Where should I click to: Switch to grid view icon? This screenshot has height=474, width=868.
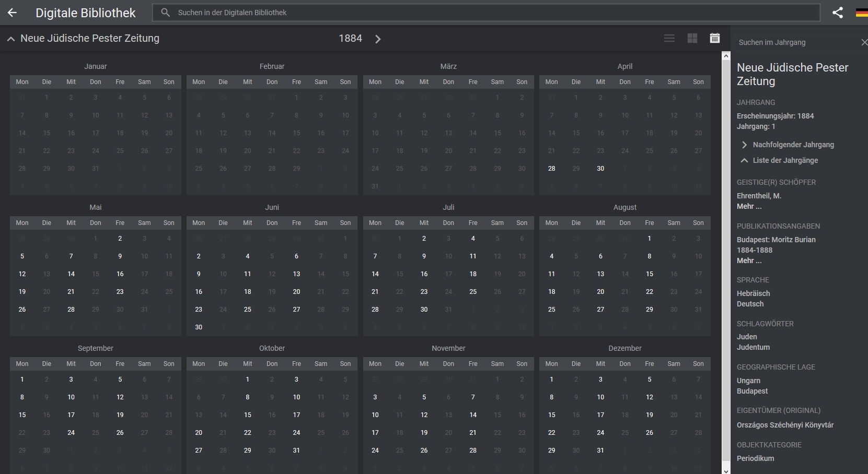coord(692,38)
